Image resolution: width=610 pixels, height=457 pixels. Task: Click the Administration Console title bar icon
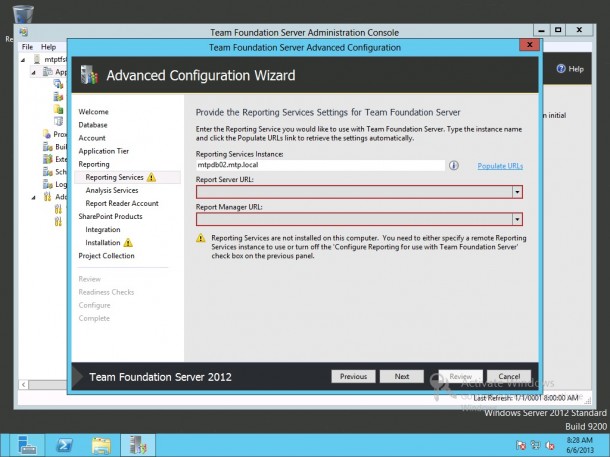(x=23, y=32)
